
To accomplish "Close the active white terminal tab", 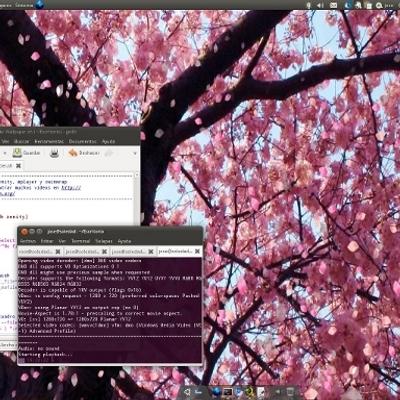I will (x=198, y=251).
